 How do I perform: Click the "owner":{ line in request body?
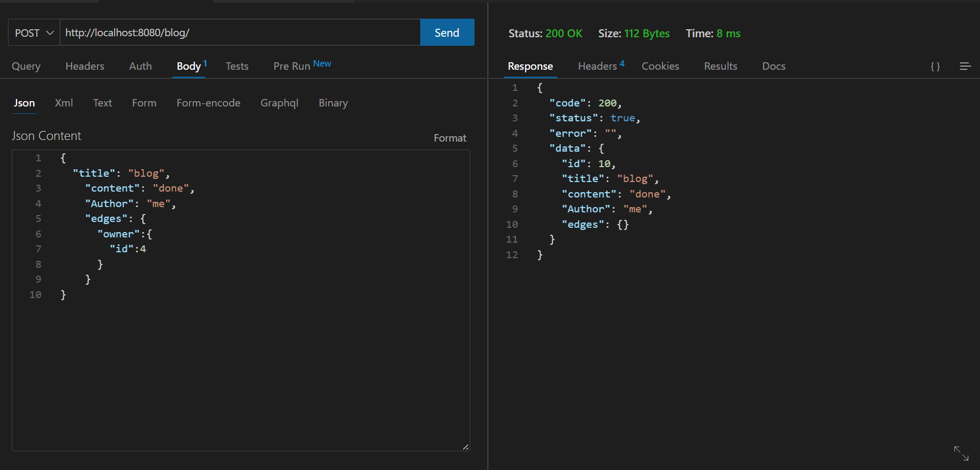pos(125,234)
